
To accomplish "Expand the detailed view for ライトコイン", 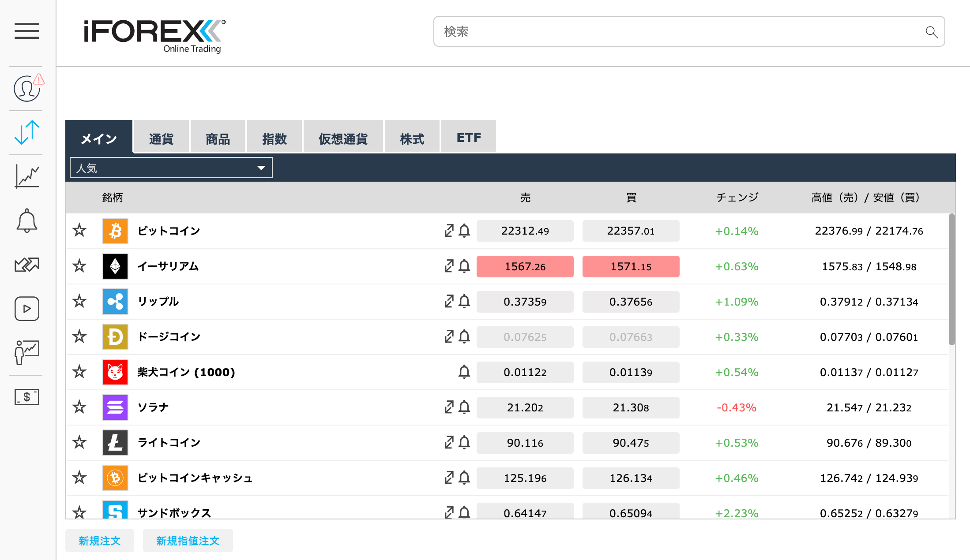I will coord(448,443).
